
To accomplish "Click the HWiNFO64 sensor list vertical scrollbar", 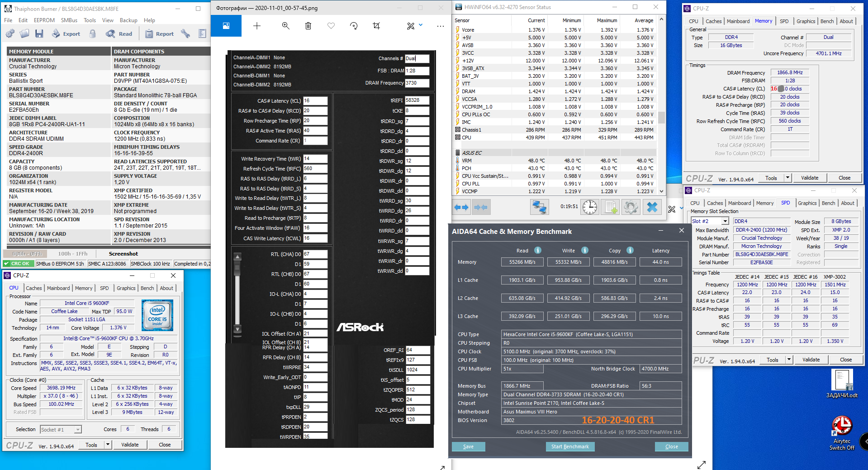I will click(661, 106).
